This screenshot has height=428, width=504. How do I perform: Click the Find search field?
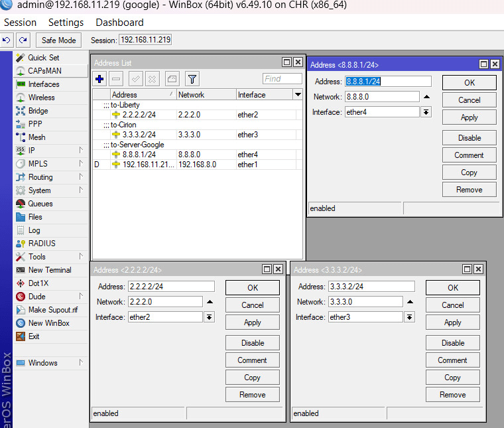click(283, 79)
